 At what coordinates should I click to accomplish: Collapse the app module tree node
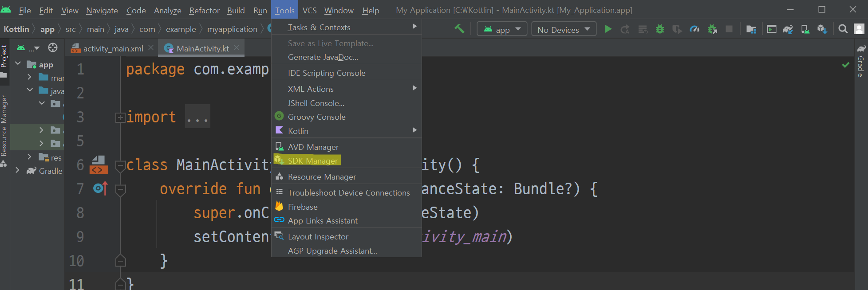tap(18, 64)
